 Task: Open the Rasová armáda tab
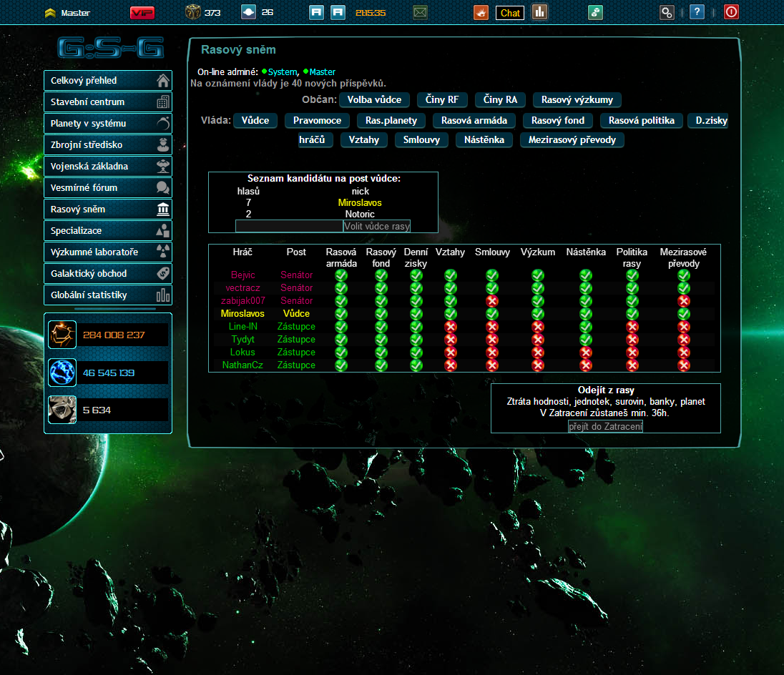474,120
